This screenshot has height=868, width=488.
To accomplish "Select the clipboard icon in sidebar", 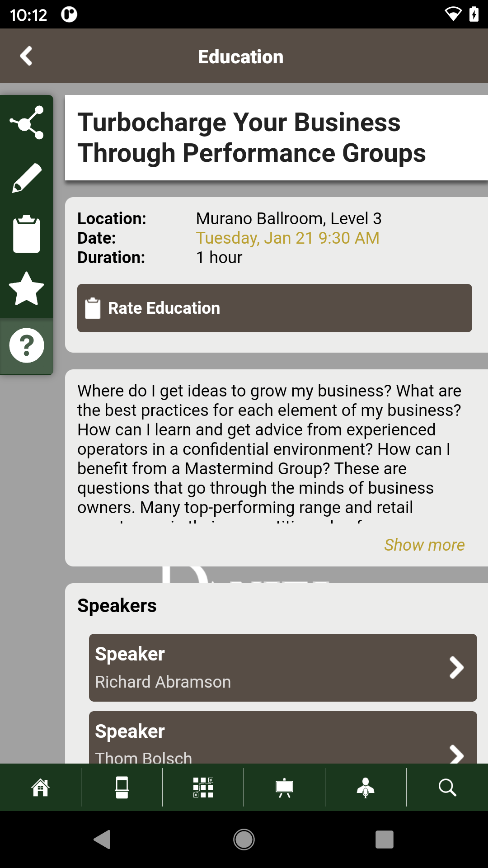I will click(27, 234).
